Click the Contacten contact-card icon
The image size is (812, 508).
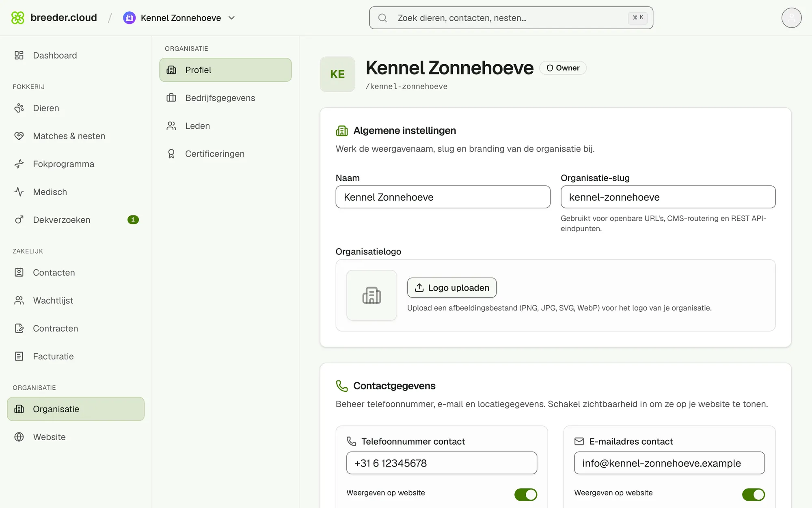(x=19, y=272)
